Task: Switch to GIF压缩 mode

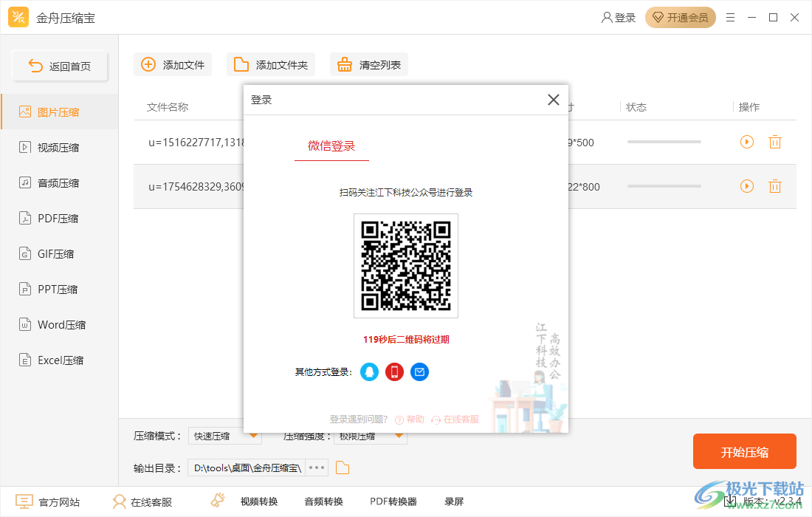Action: (60, 254)
